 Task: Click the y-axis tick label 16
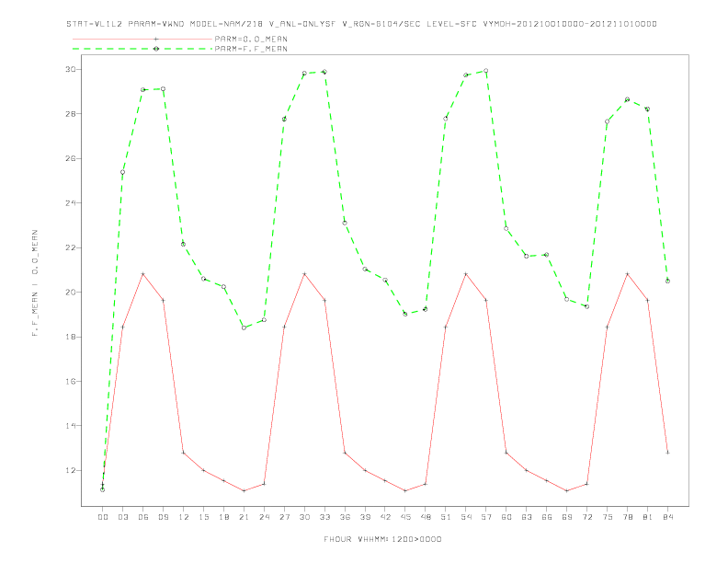[71, 382]
